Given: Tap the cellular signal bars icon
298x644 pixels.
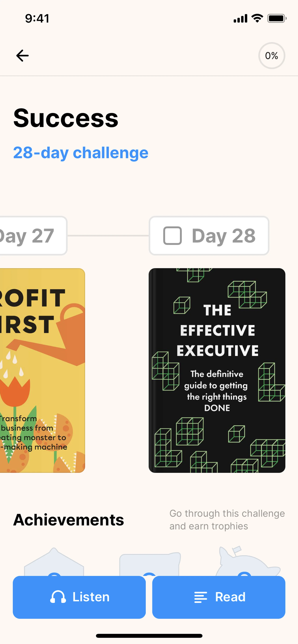Looking at the screenshot, I should [x=240, y=18].
